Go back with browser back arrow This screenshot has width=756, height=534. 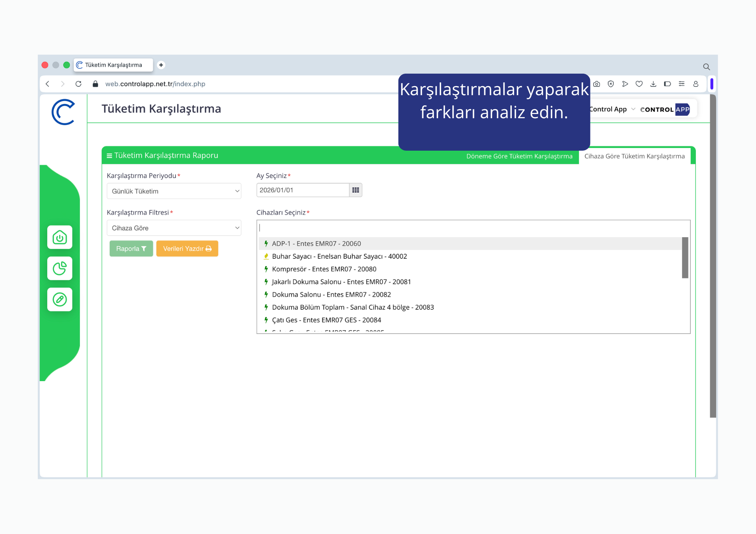pyautogui.click(x=47, y=84)
